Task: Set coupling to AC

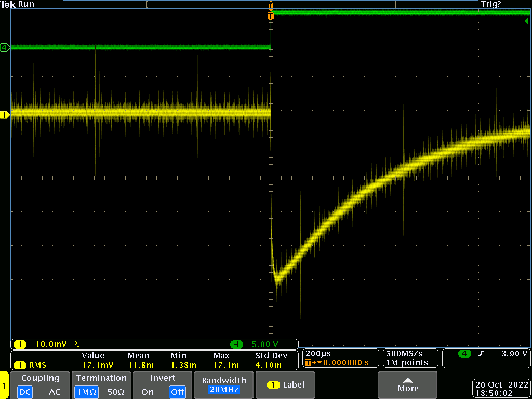Action: pos(55,392)
